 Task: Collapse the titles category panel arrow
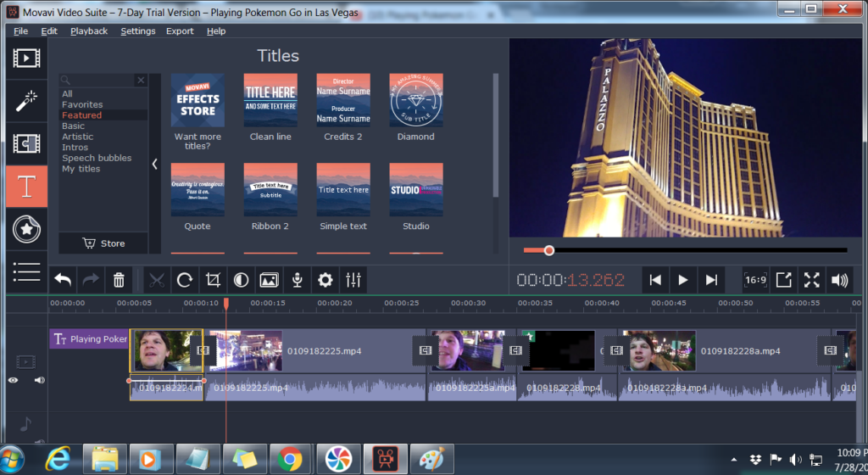click(154, 164)
